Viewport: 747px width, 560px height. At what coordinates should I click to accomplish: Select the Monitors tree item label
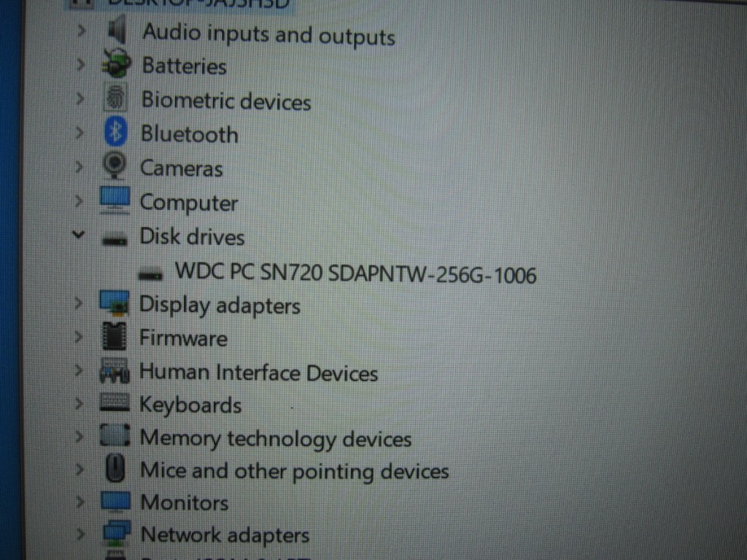185,503
